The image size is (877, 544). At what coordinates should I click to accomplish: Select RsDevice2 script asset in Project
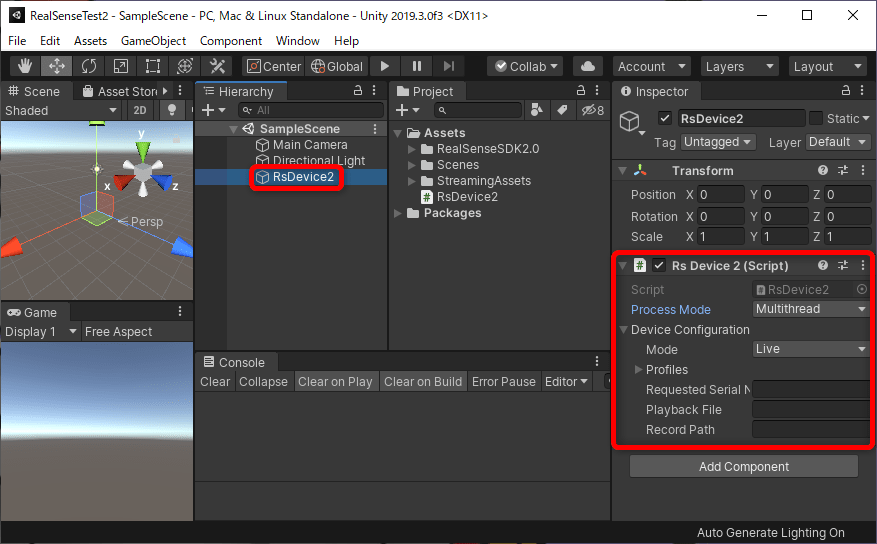(459, 197)
